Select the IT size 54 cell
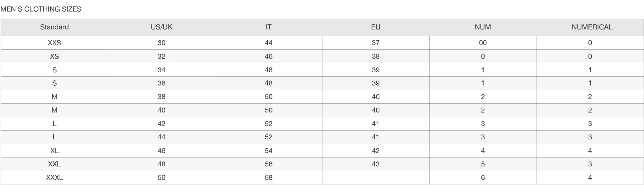Image resolution: width=644 pixels, height=186 pixels. [268, 150]
